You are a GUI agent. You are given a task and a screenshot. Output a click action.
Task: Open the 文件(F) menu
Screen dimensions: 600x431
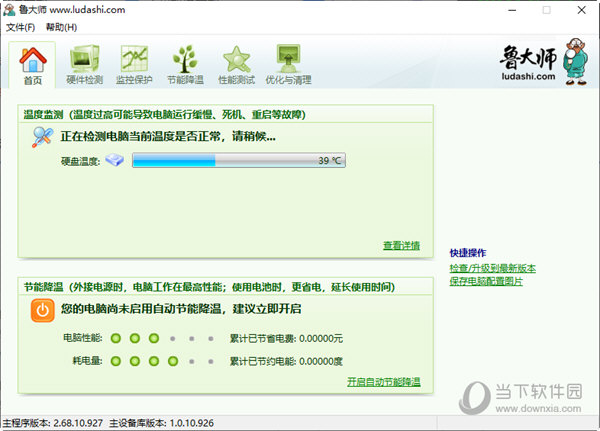coord(21,27)
